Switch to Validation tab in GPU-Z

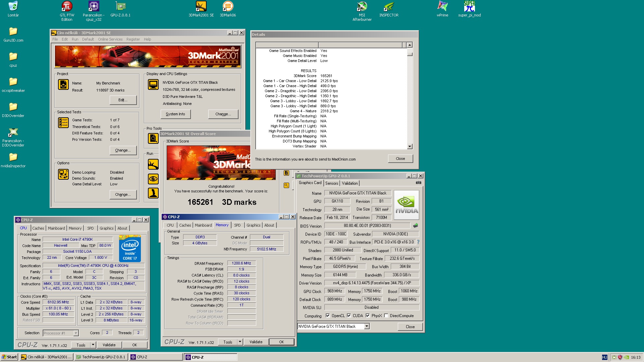tap(350, 183)
